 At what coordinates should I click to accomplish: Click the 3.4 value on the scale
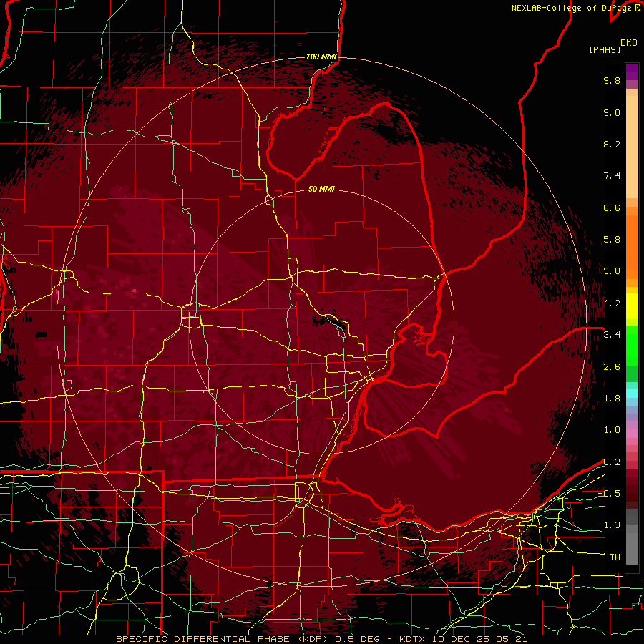coord(612,335)
